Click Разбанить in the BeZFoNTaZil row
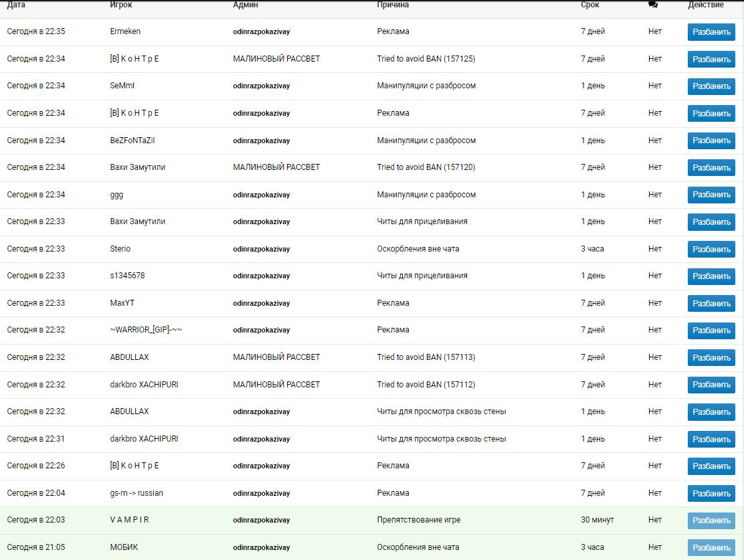This screenshot has width=744, height=560. click(x=711, y=141)
